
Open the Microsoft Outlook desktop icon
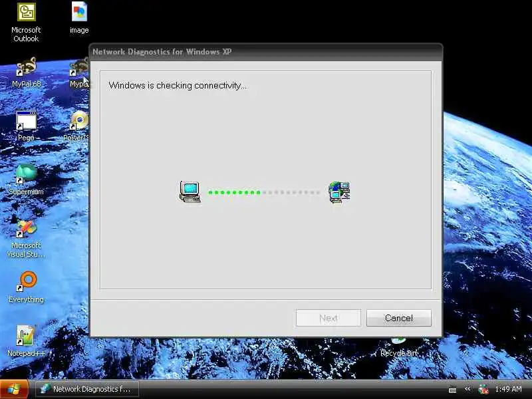click(x=26, y=22)
